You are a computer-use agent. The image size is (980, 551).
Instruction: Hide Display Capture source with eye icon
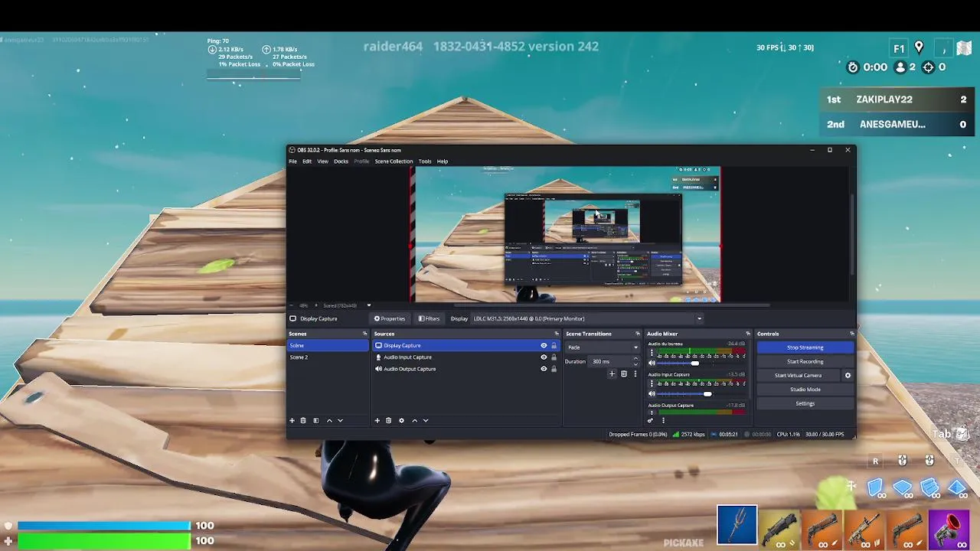[544, 346]
